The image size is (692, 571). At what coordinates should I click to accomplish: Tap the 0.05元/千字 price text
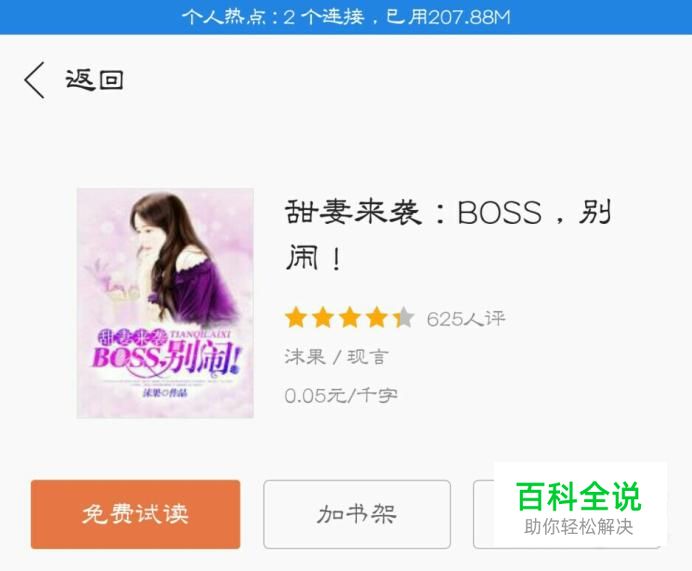point(341,395)
